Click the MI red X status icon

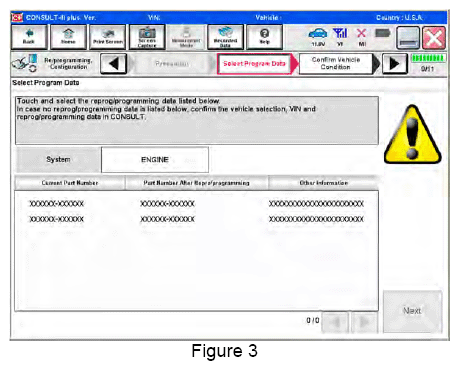pos(362,37)
